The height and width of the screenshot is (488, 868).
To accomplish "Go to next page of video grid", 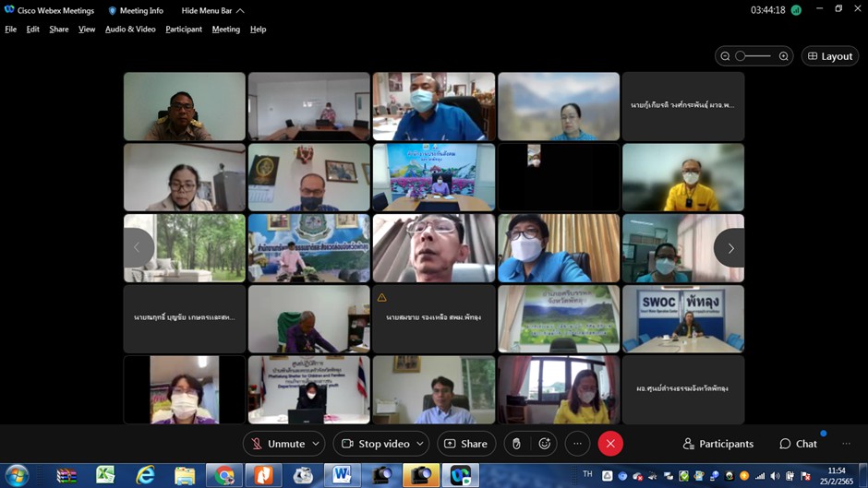I will [x=729, y=248].
